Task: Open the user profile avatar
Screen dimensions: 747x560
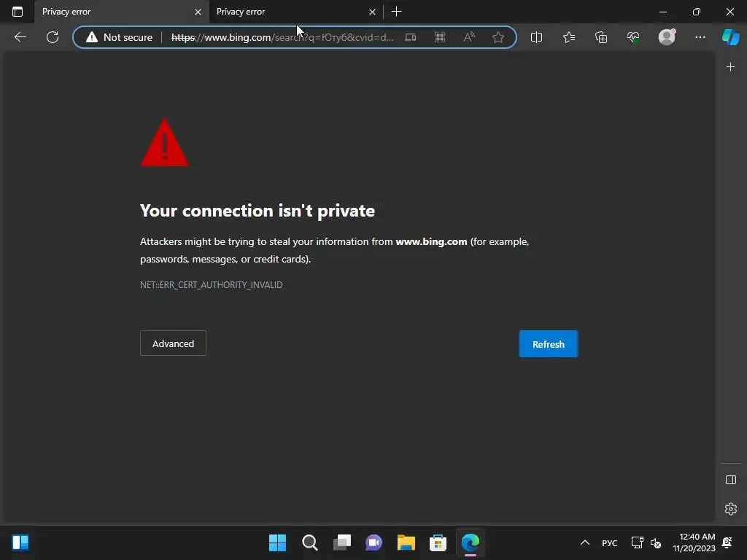Action: coord(667,37)
